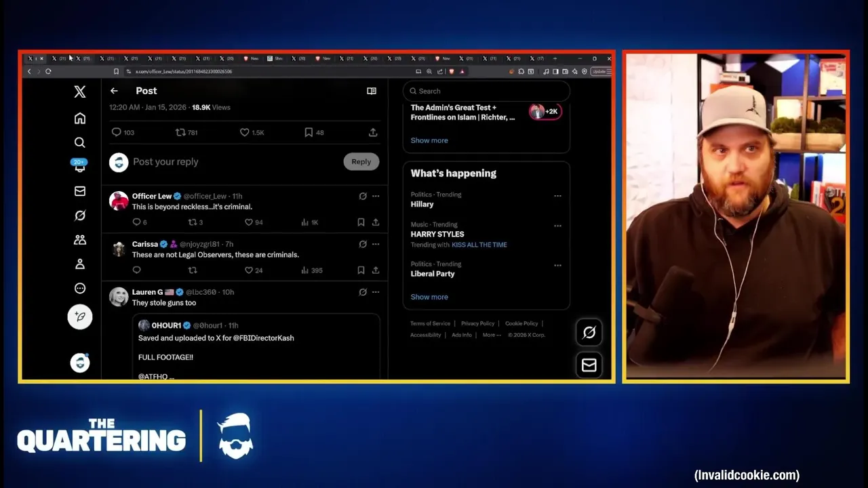This screenshot has height=488, width=868.
Task: Reply to Officer Lew's comment
Action: pos(140,222)
